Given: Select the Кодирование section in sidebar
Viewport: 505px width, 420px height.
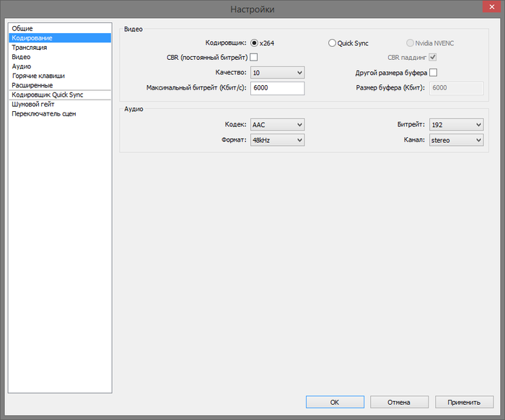Looking at the screenshot, I should point(60,38).
